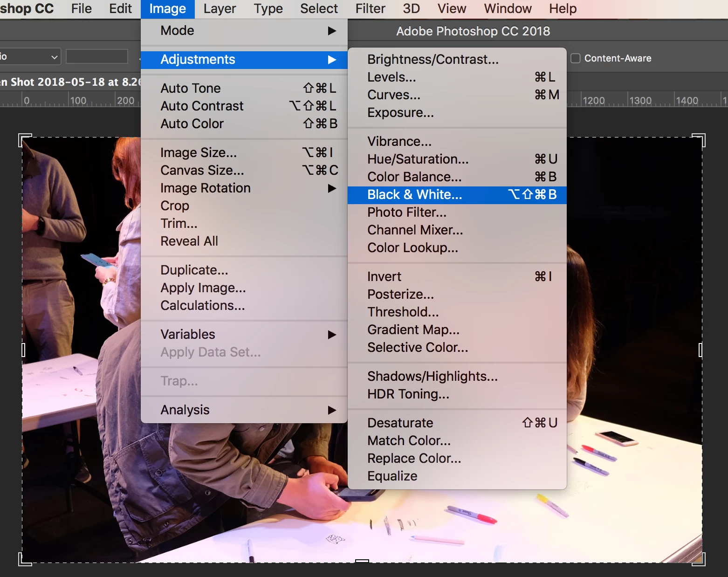Screen dimensions: 728x577
Task: Open the Edit menu
Action: (x=120, y=8)
